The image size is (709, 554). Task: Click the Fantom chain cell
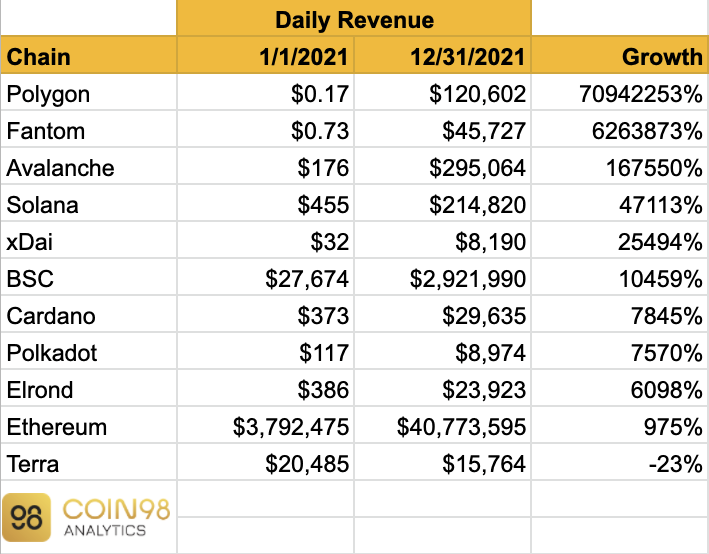[89, 129]
